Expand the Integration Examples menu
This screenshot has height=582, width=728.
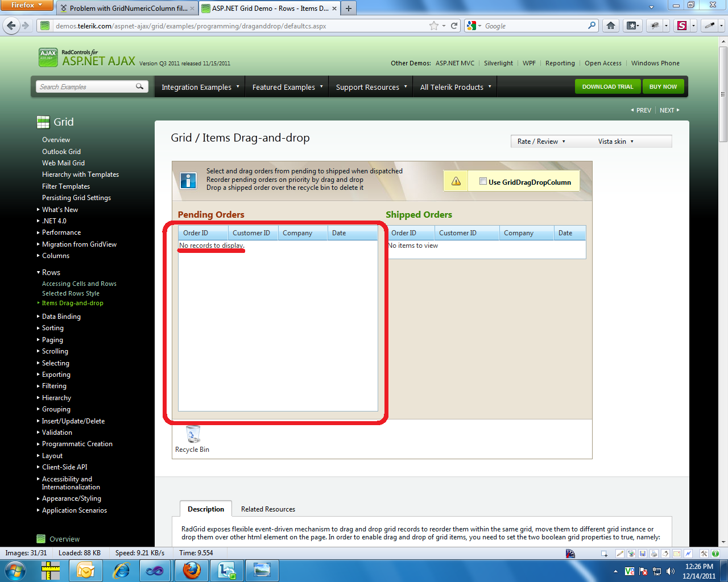click(200, 87)
